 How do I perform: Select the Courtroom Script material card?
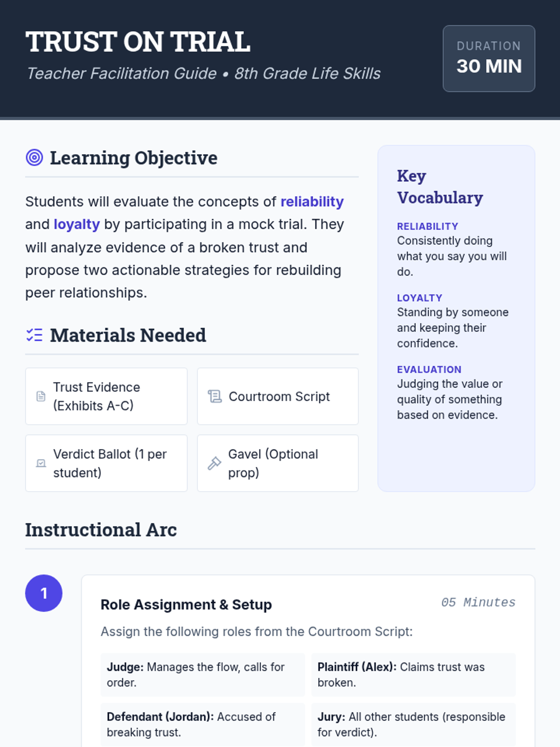[x=278, y=396]
